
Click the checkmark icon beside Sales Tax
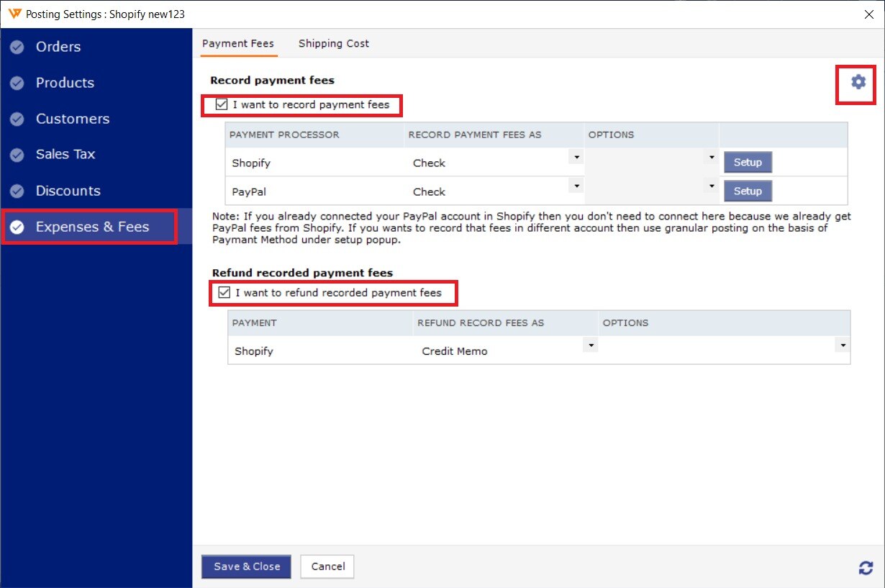(x=17, y=155)
